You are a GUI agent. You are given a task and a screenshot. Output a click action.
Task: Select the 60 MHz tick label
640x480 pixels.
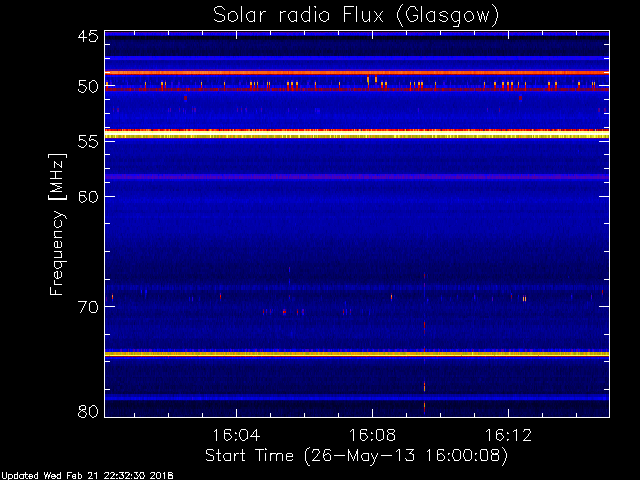tap(87, 196)
